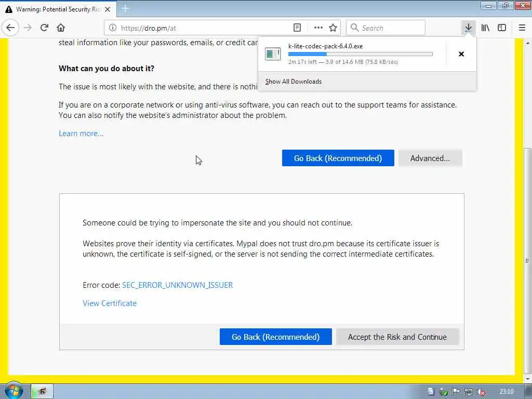The image size is (532, 399).
Task: Click upper Go Back (Recommended) button
Action: (x=338, y=158)
